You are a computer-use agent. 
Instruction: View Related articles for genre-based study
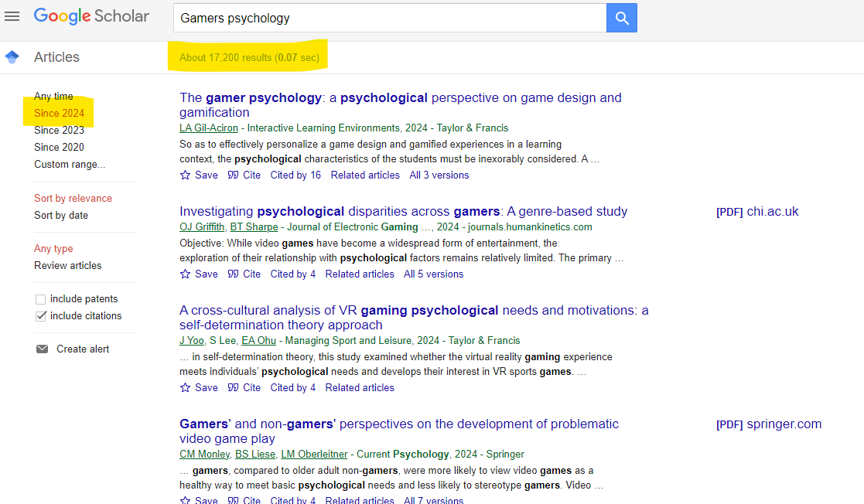[x=360, y=274]
